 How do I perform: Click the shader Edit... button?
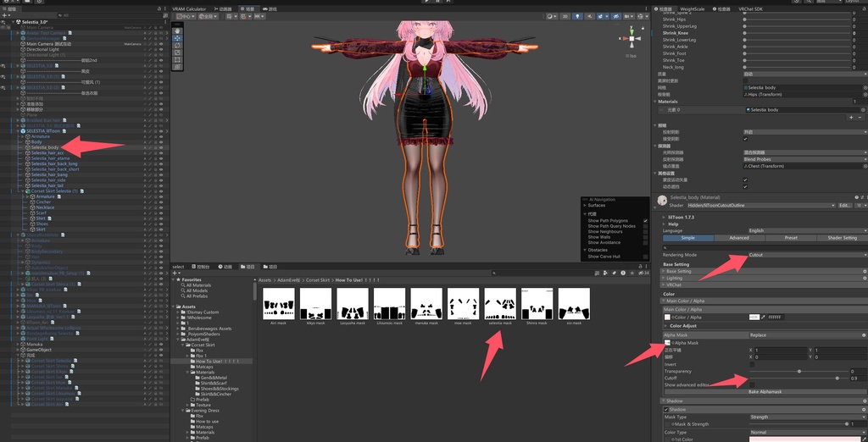(x=845, y=205)
